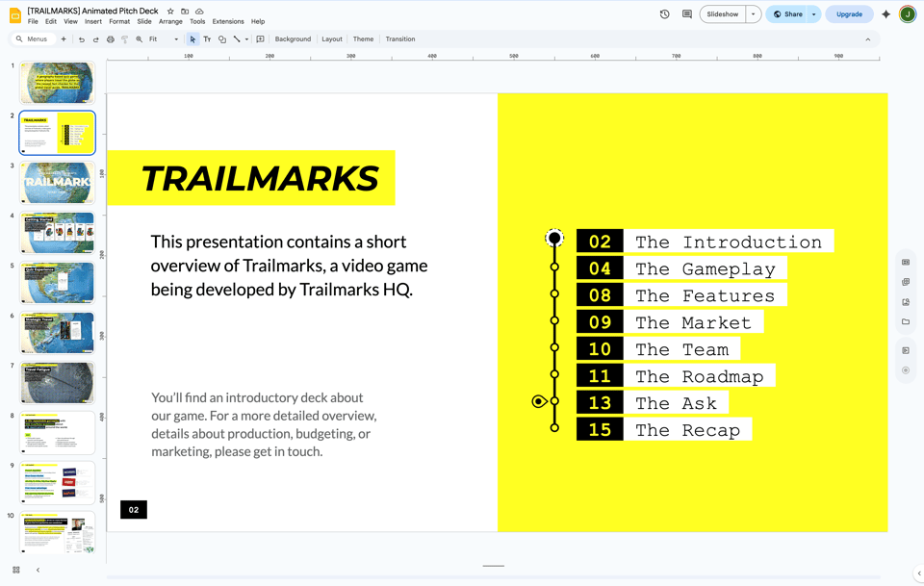Select the Insert line tool
924x586 pixels.
pyautogui.click(x=237, y=38)
